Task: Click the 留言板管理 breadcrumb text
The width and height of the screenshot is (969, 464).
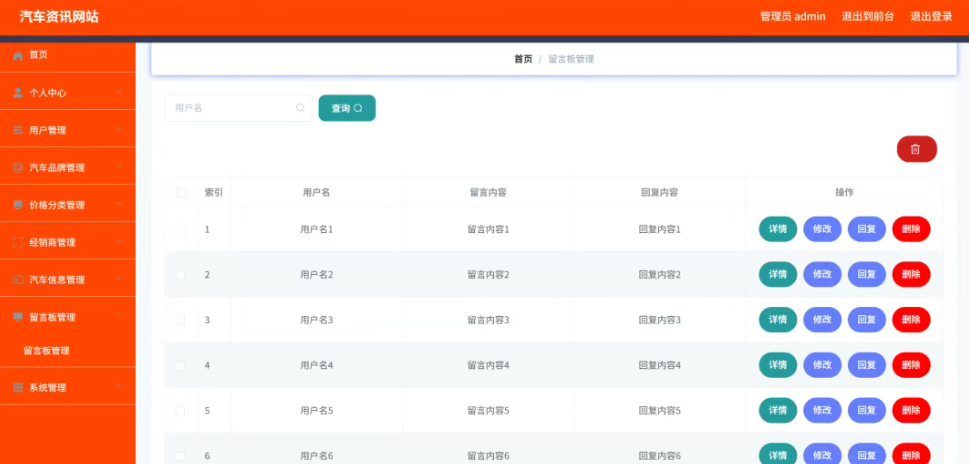Action: pyautogui.click(x=571, y=59)
